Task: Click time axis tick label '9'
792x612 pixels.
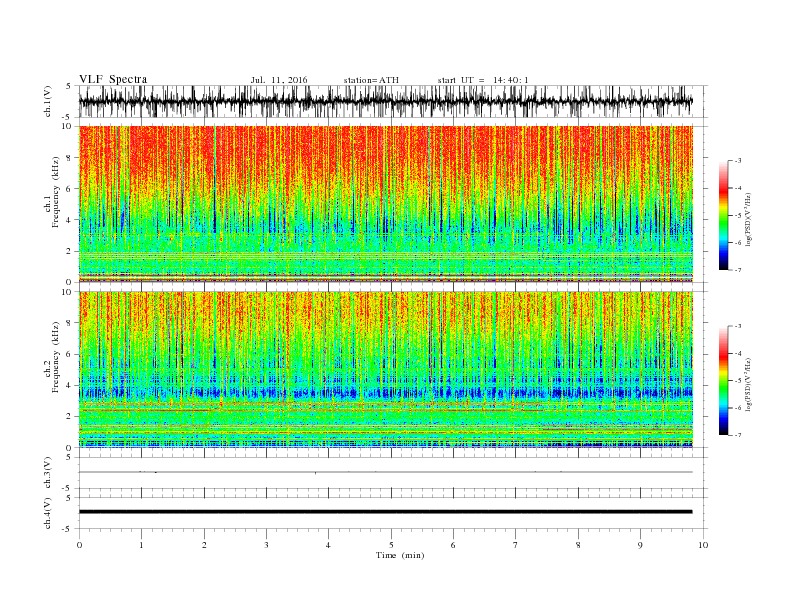Action: pyautogui.click(x=640, y=545)
